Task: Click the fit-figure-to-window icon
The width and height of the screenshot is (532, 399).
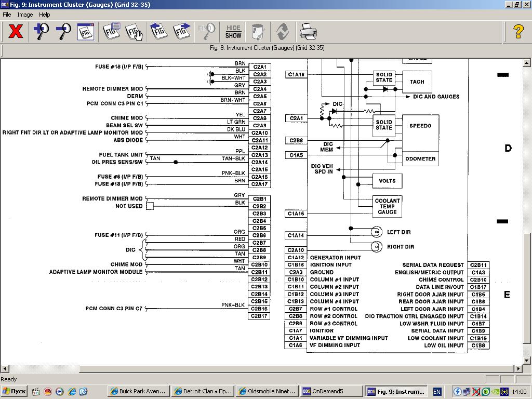Action: pos(86,32)
